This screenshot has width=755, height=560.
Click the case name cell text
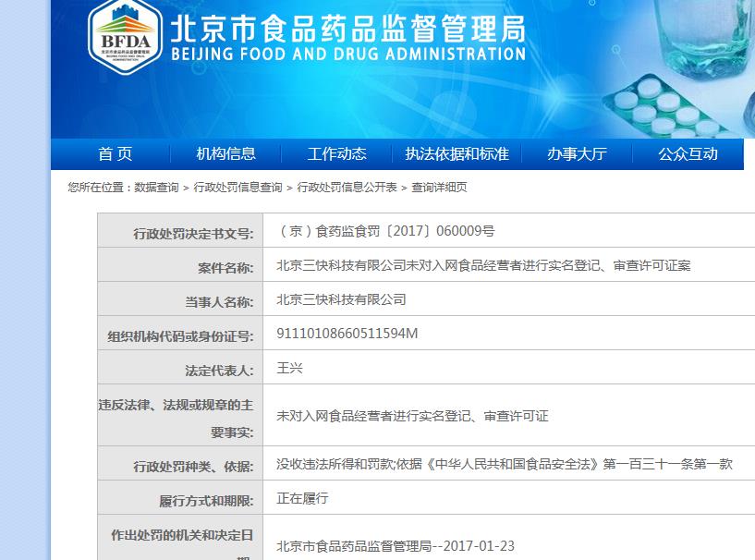tap(483, 265)
